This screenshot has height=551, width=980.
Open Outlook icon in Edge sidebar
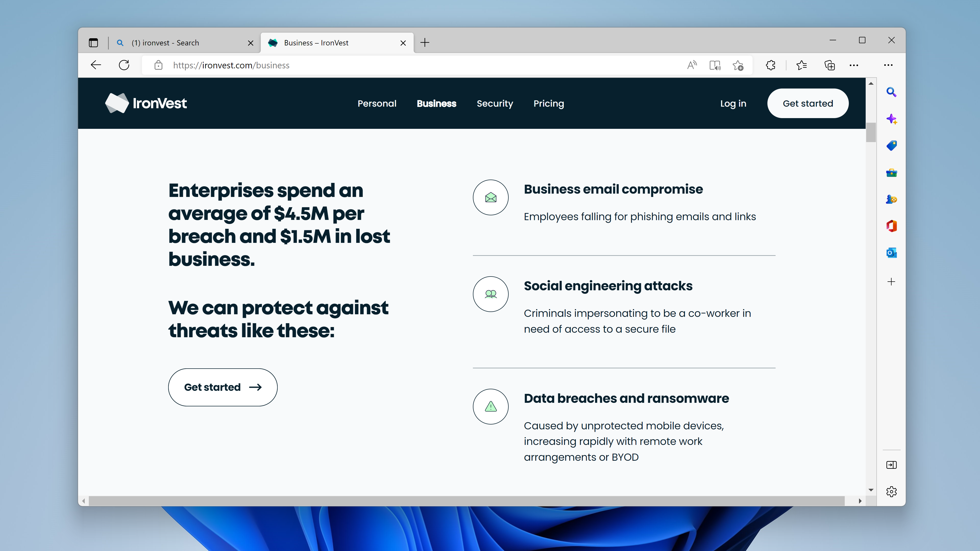click(891, 253)
